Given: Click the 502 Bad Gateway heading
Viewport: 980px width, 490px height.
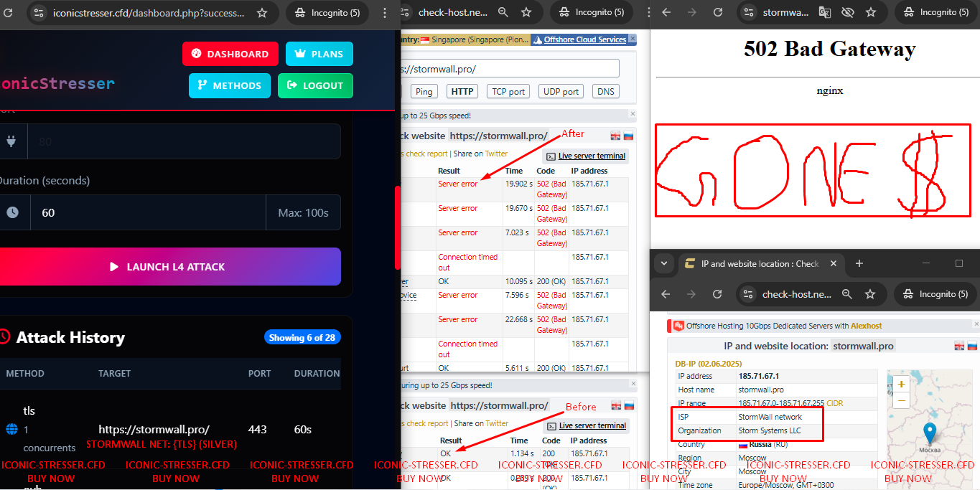Looking at the screenshot, I should click(829, 49).
